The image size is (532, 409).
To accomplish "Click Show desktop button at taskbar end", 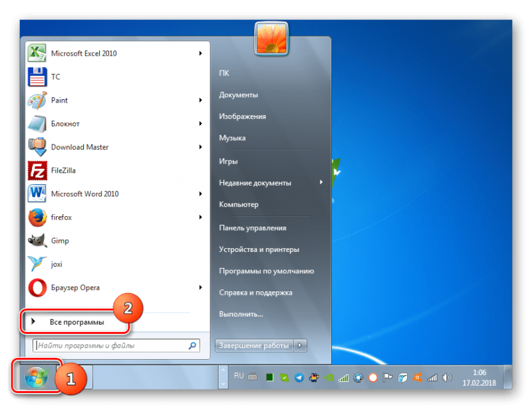I will [x=508, y=377].
